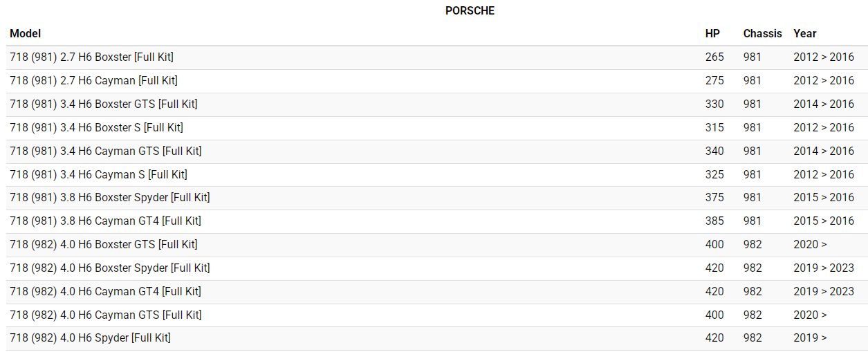Open 718 (981) 2.7 H6 Cayman kit

click(x=93, y=80)
